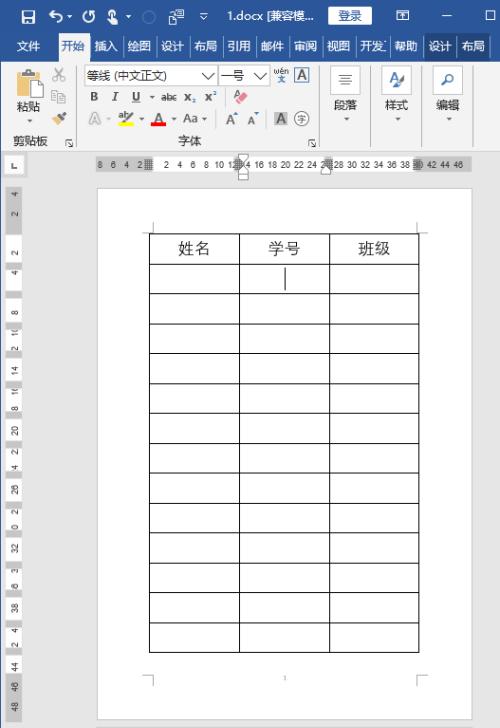Open the 文件 menu
The image size is (500, 728).
28,46
